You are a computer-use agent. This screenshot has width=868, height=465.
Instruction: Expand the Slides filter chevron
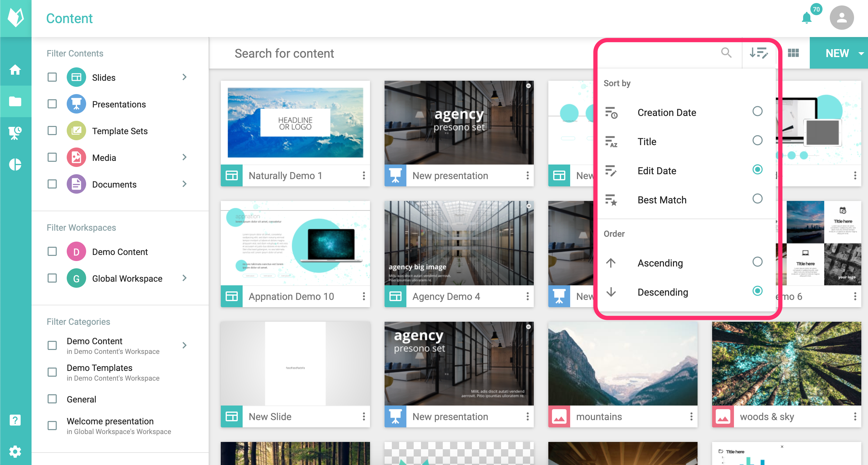pos(184,77)
